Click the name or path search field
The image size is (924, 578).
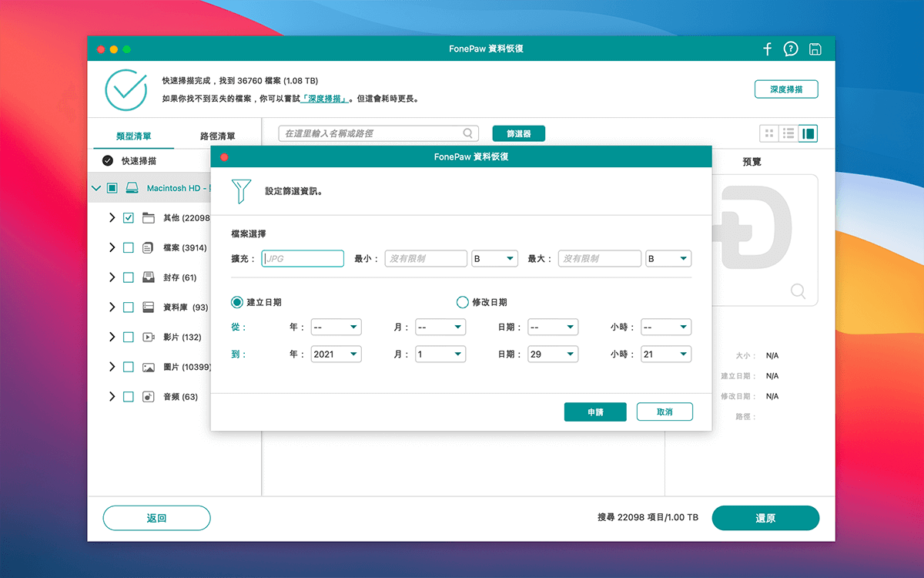pos(378,133)
